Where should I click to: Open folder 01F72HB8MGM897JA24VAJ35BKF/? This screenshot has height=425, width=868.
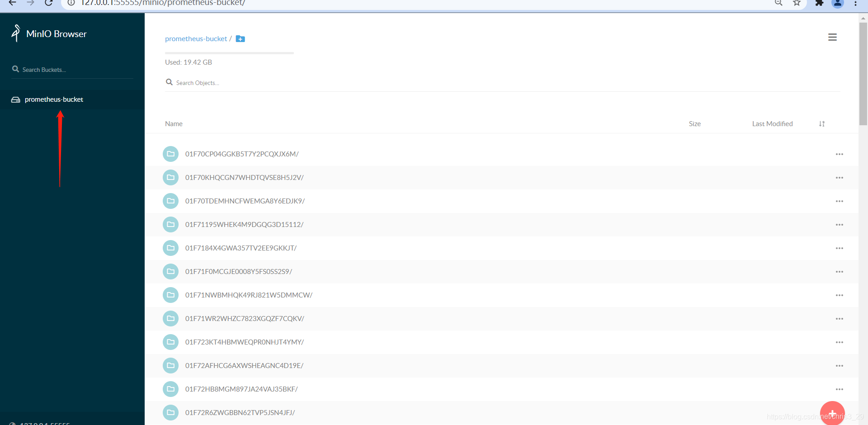coord(241,389)
